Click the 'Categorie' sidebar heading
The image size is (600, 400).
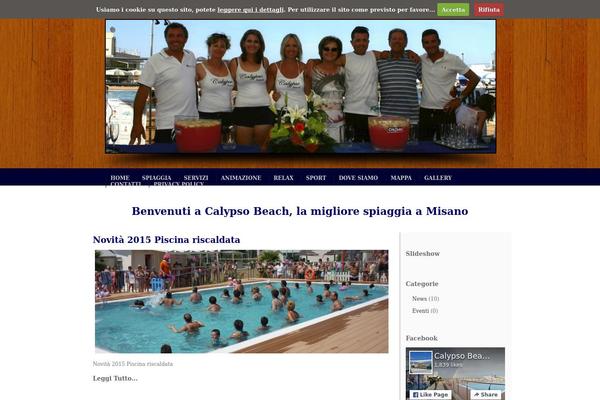pos(422,284)
